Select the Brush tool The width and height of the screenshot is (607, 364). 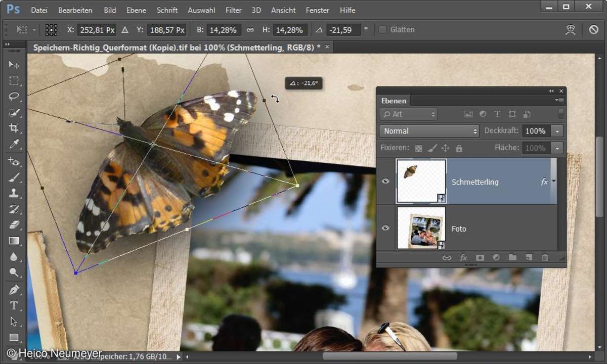(x=14, y=177)
